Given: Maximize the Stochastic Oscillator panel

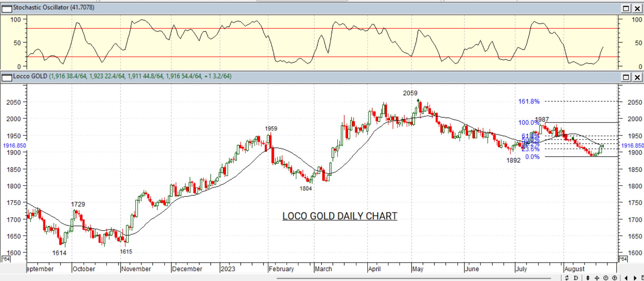Looking at the screenshot, I should [626, 8].
